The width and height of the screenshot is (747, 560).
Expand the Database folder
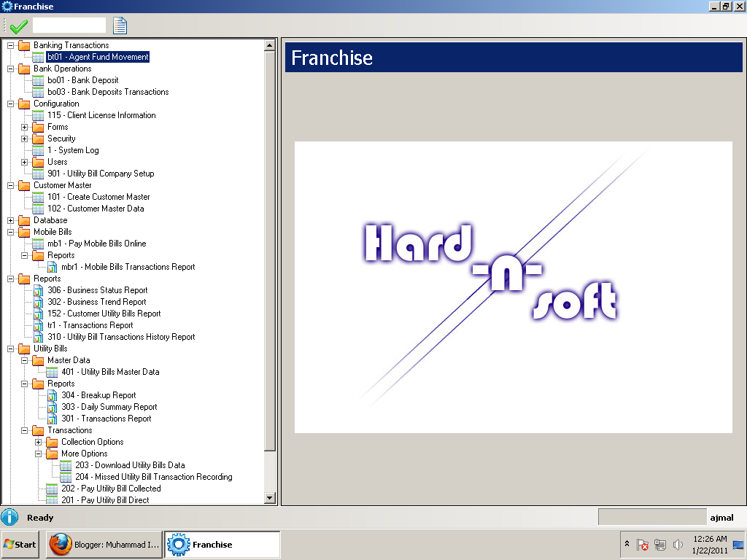tap(10, 220)
